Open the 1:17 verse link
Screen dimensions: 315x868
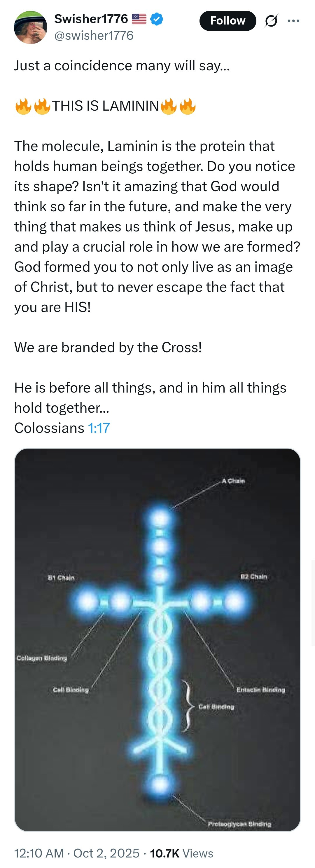coord(99,428)
